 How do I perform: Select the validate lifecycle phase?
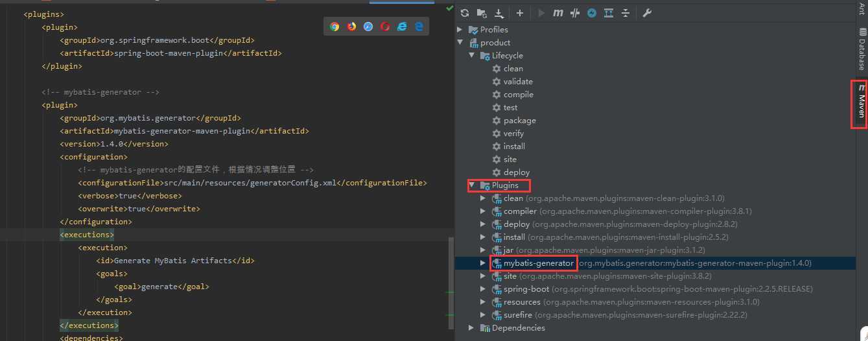(x=518, y=82)
